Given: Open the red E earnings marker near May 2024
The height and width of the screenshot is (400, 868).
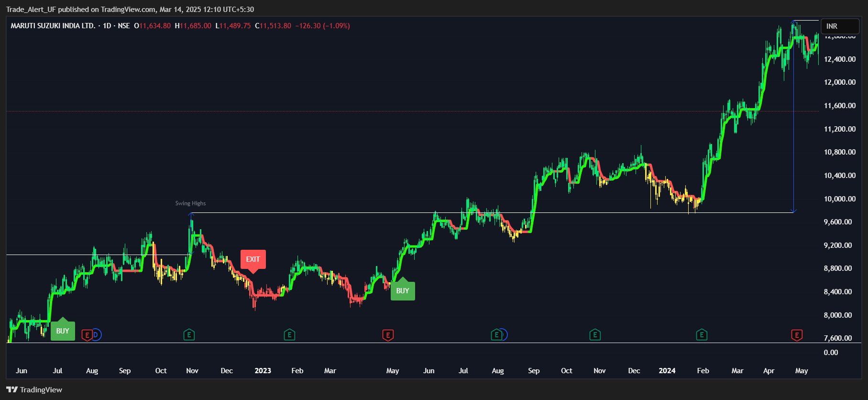Looking at the screenshot, I should click(797, 335).
